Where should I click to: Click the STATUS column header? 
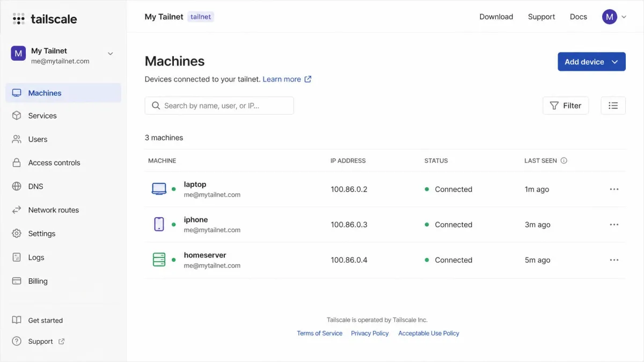436,160
